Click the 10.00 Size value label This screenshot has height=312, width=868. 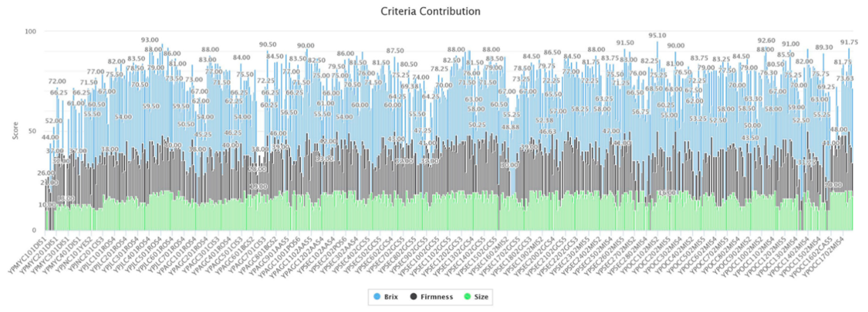coord(47,205)
